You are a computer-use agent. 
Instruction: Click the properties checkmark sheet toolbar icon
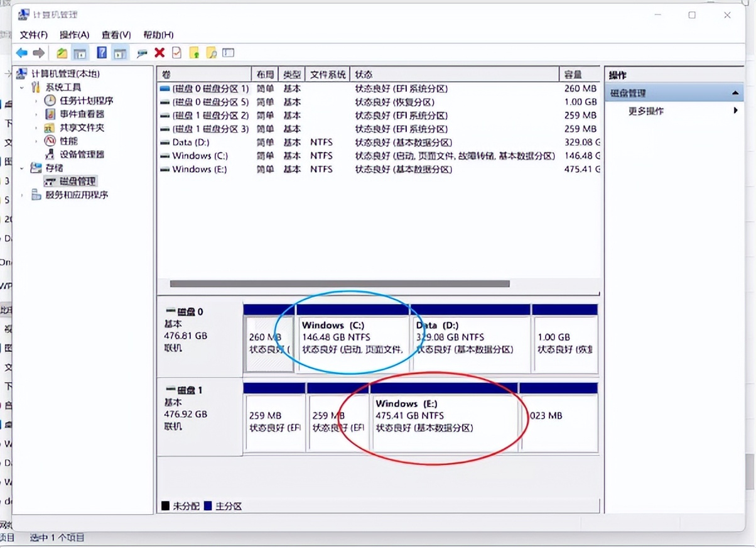(x=176, y=53)
